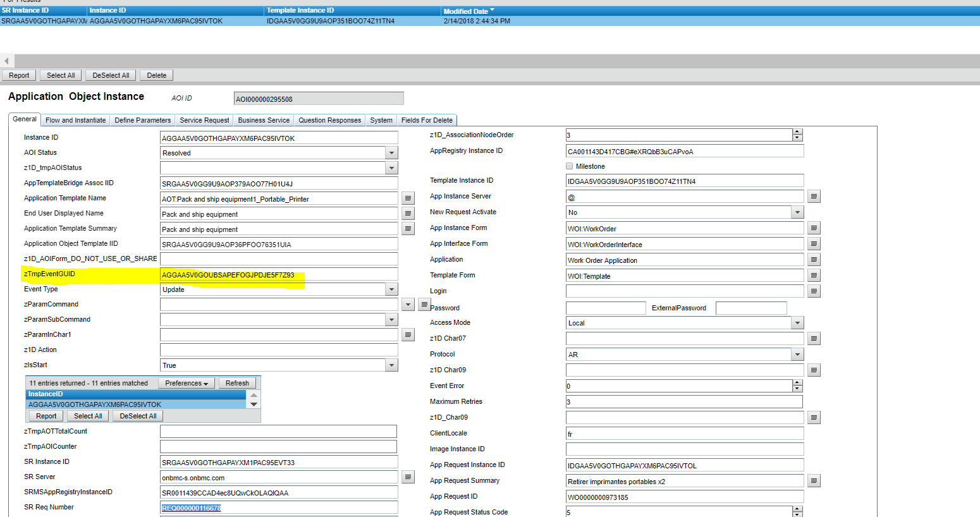Decrease z1D_AssociationNodeOrder value with down arrow
The height and width of the screenshot is (517, 980).
pos(797,138)
